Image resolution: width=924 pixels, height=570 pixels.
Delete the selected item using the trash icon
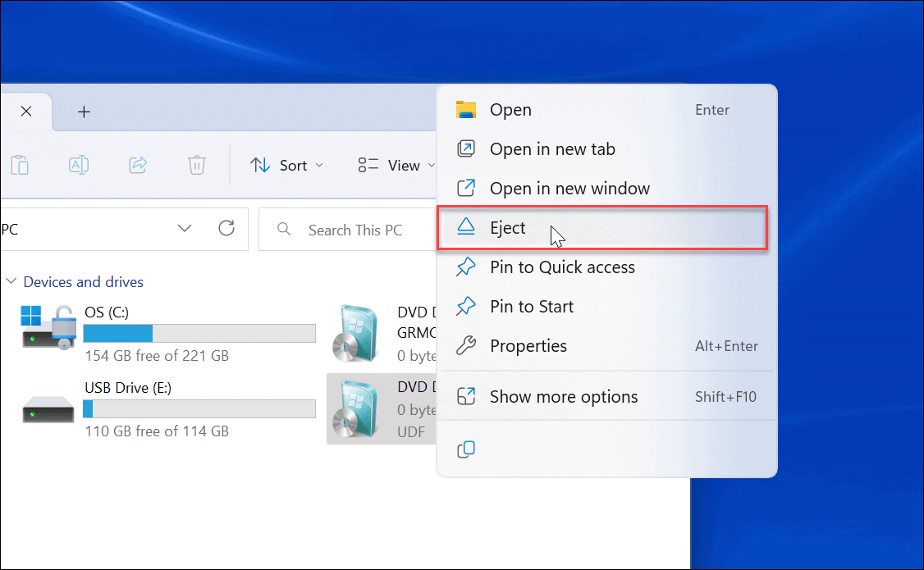pos(197,165)
